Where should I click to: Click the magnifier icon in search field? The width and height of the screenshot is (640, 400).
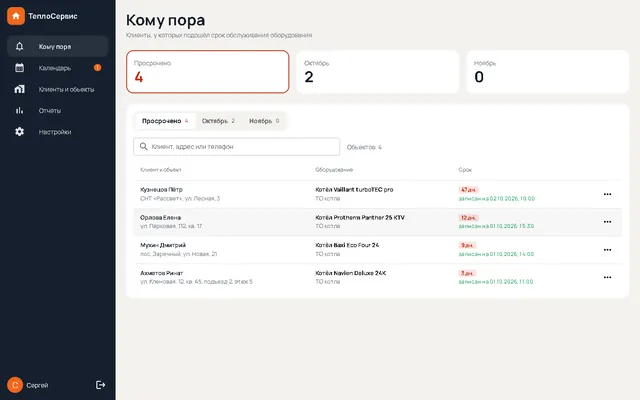[143, 146]
